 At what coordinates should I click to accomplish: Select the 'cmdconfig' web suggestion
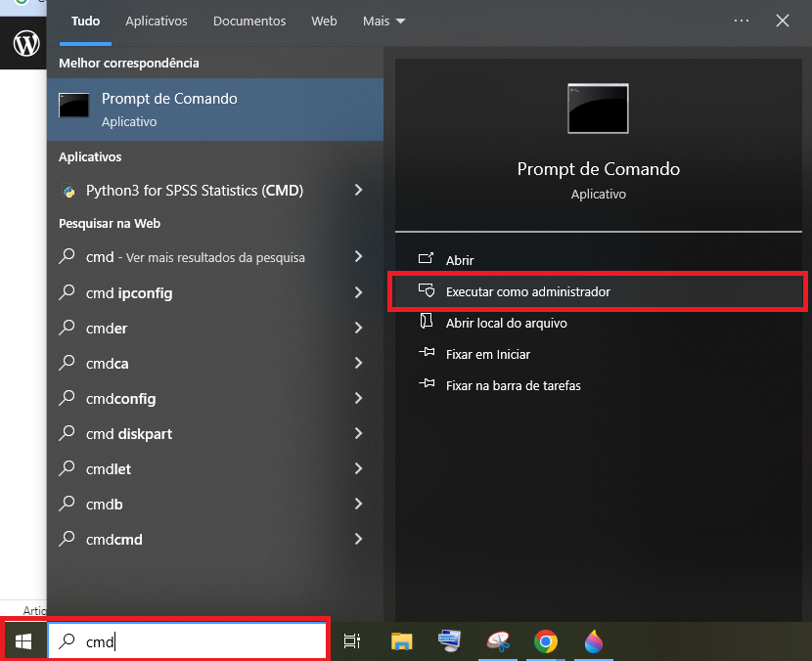click(x=215, y=399)
